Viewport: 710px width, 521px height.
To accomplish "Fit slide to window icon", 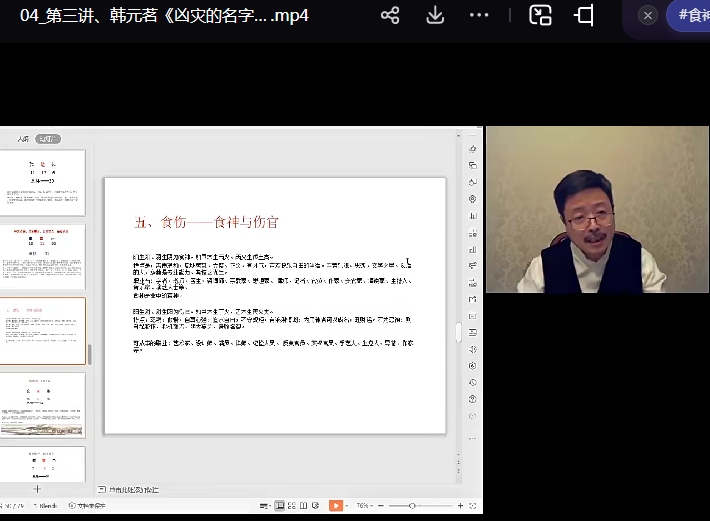I will 473,506.
